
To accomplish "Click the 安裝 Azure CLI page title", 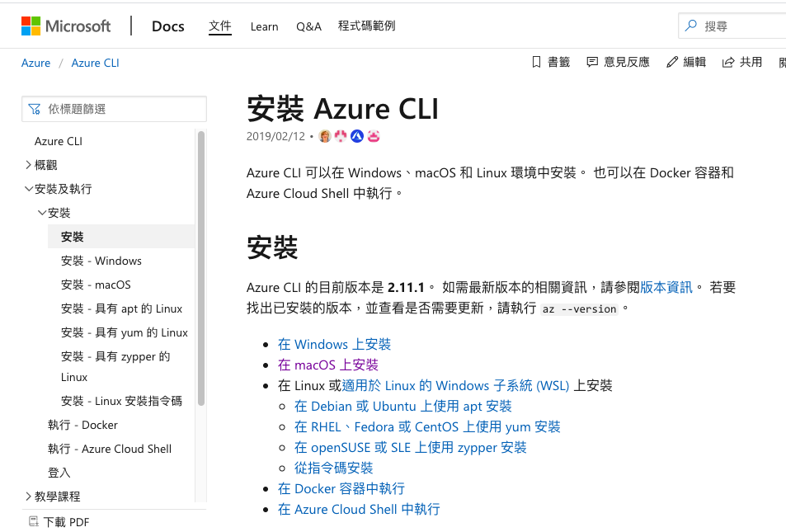I will 343,108.
